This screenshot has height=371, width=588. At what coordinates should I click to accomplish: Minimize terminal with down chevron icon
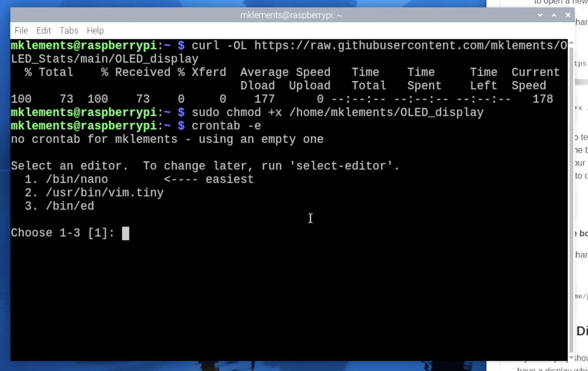coord(540,15)
